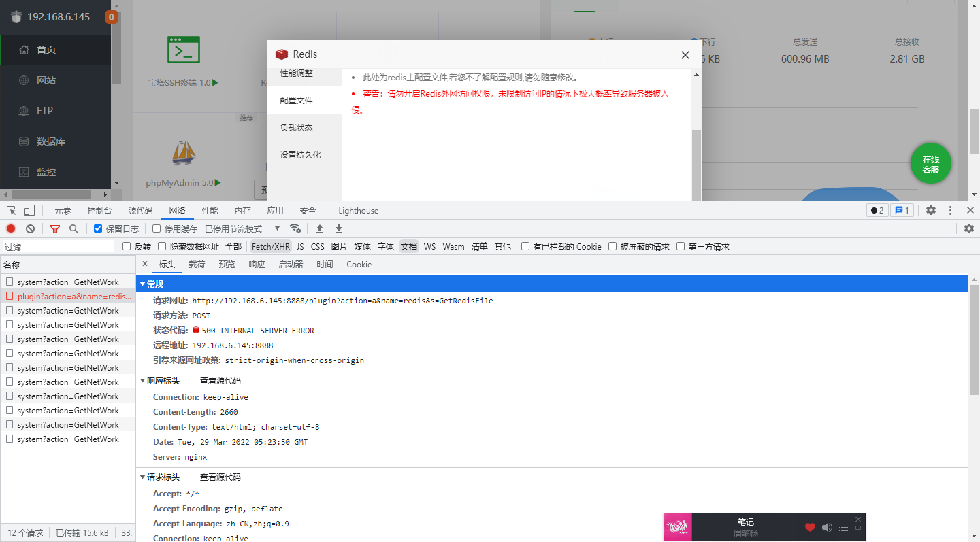Viewport: 980px width, 542px height.
Task: Open the 预览 request tab
Action: pyautogui.click(x=227, y=265)
